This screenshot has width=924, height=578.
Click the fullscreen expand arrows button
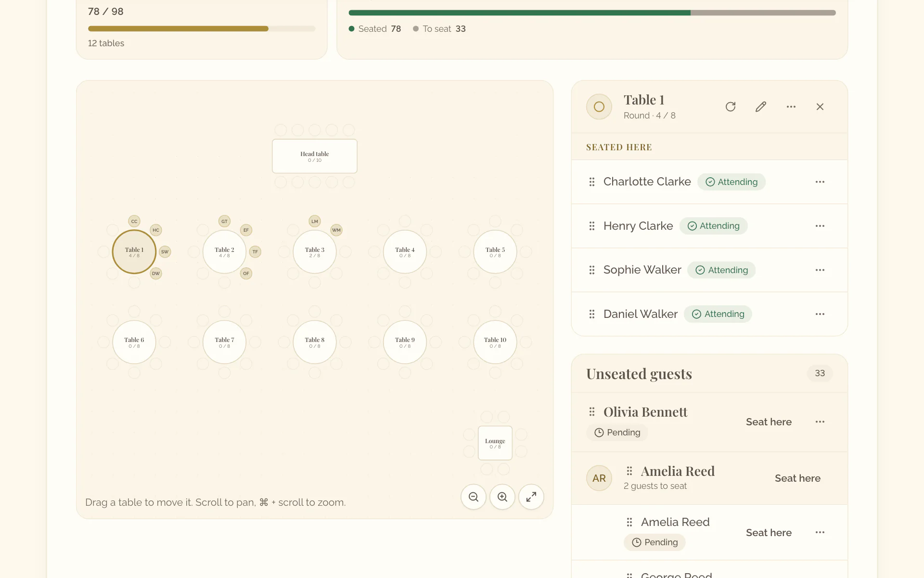pos(531,497)
